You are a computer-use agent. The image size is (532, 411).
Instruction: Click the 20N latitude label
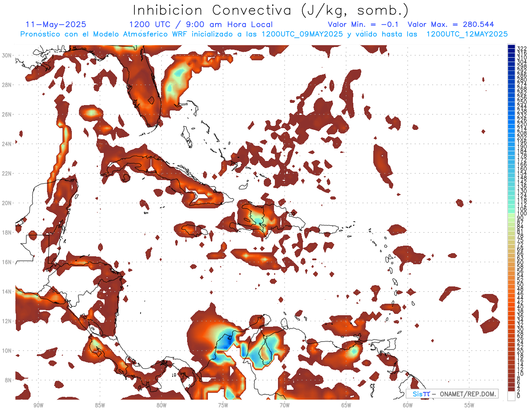[x=8, y=203]
